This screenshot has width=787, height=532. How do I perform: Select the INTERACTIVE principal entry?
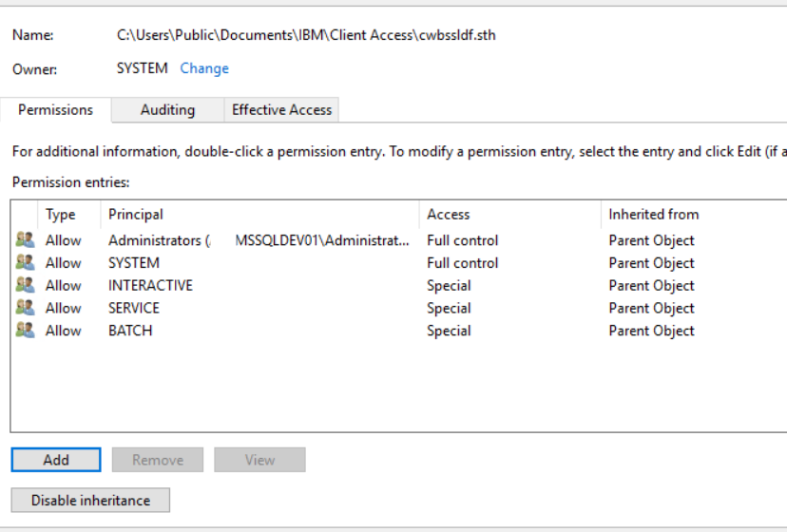[150, 286]
